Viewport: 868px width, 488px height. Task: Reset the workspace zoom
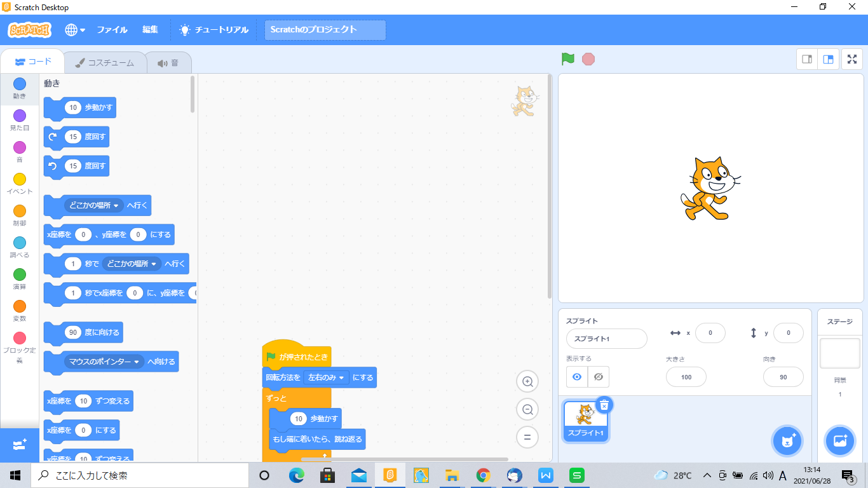pyautogui.click(x=527, y=437)
